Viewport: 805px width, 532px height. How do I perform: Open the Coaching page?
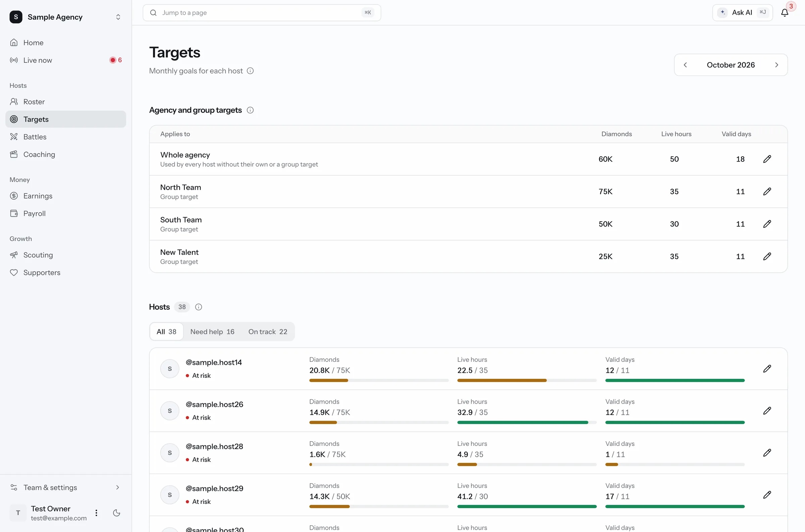pos(65,155)
